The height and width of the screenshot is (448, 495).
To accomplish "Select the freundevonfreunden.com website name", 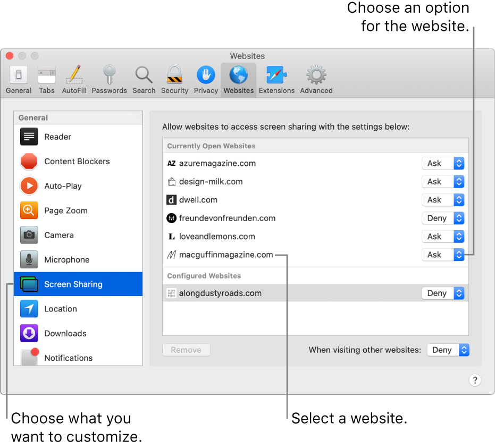I will 227,218.
